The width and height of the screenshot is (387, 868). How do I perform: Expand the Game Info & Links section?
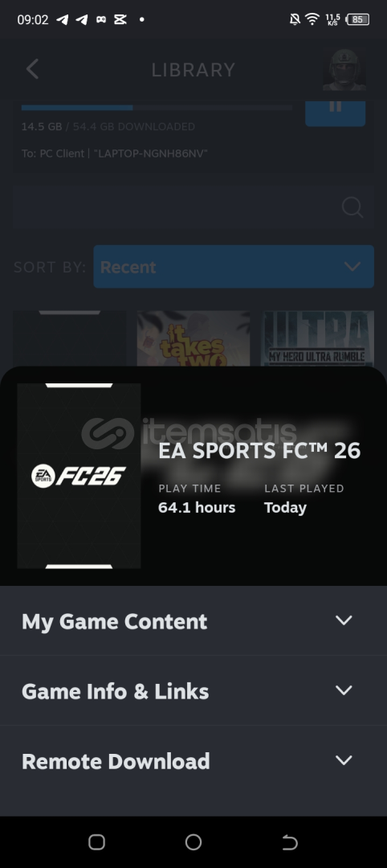[x=193, y=691]
